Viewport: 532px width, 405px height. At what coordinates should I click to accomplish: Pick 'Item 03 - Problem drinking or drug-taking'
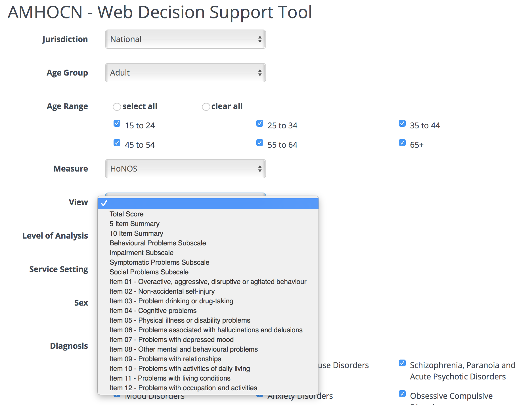171,301
